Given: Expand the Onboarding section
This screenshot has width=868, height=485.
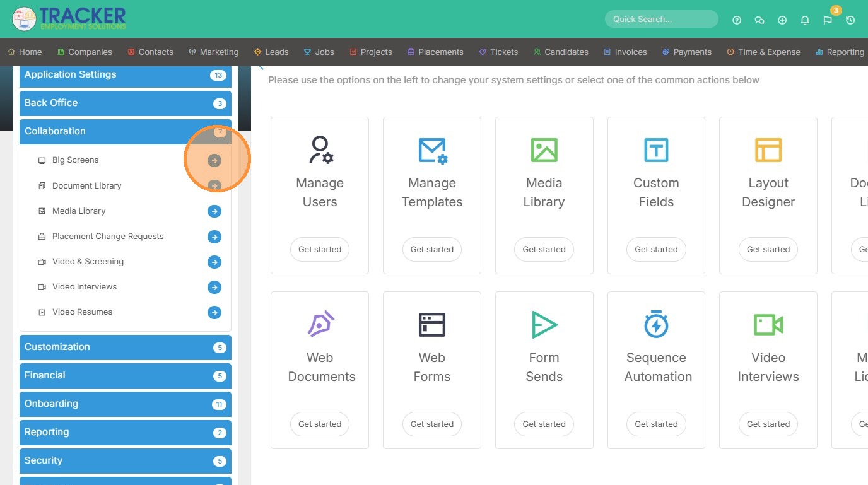Looking at the screenshot, I should [x=126, y=404].
